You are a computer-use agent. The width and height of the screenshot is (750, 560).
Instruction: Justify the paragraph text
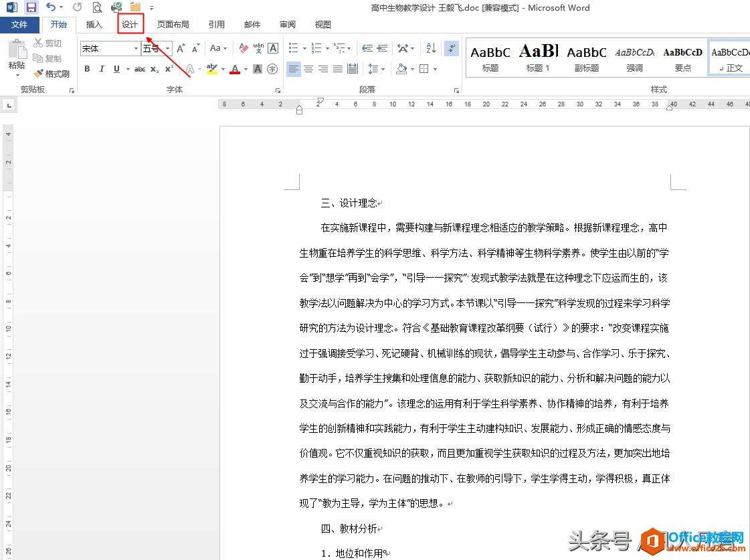pyautogui.click(x=338, y=70)
